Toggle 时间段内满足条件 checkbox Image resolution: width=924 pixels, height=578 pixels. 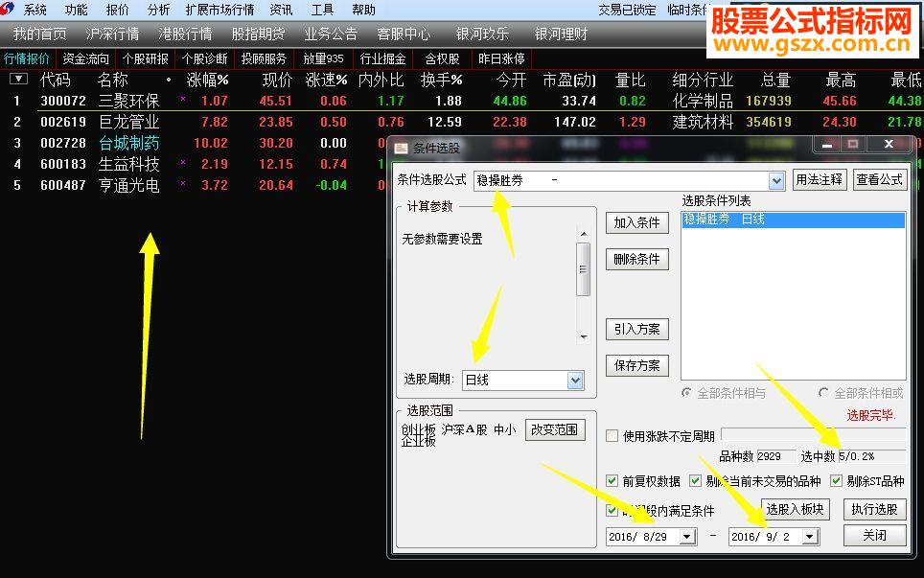point(612,510)
